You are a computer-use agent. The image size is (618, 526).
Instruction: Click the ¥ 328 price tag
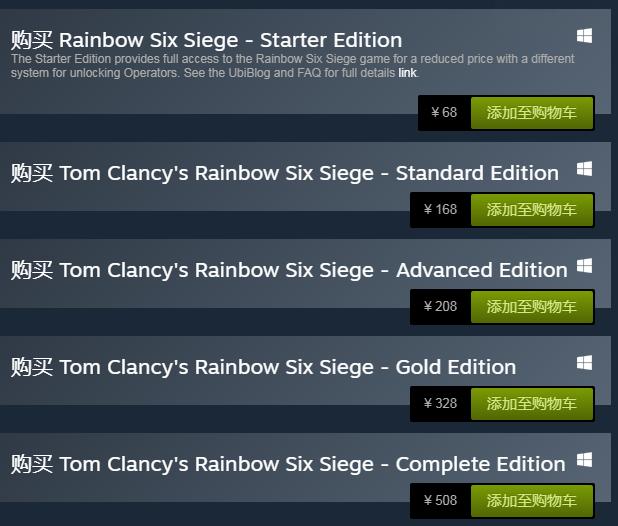point(440,404)
